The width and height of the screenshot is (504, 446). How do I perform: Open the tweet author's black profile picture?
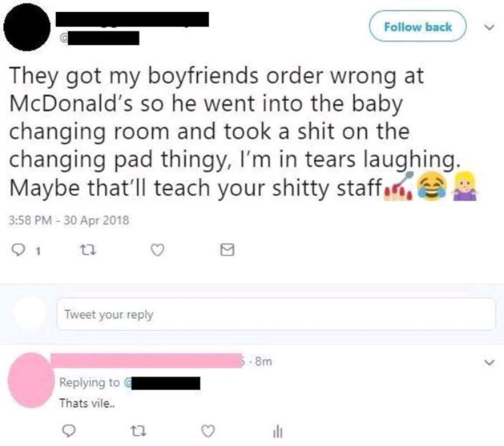(27, 27)
